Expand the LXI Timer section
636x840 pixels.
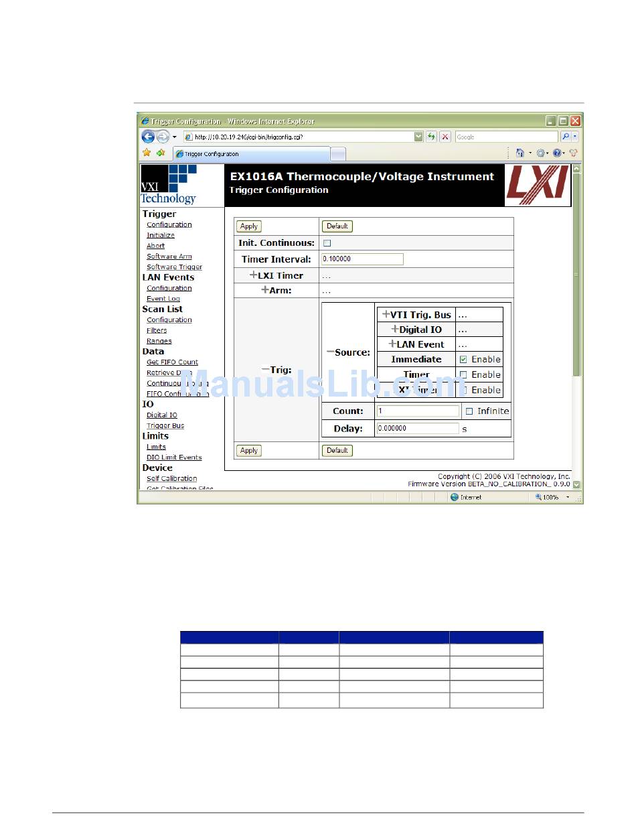(253, 275)
